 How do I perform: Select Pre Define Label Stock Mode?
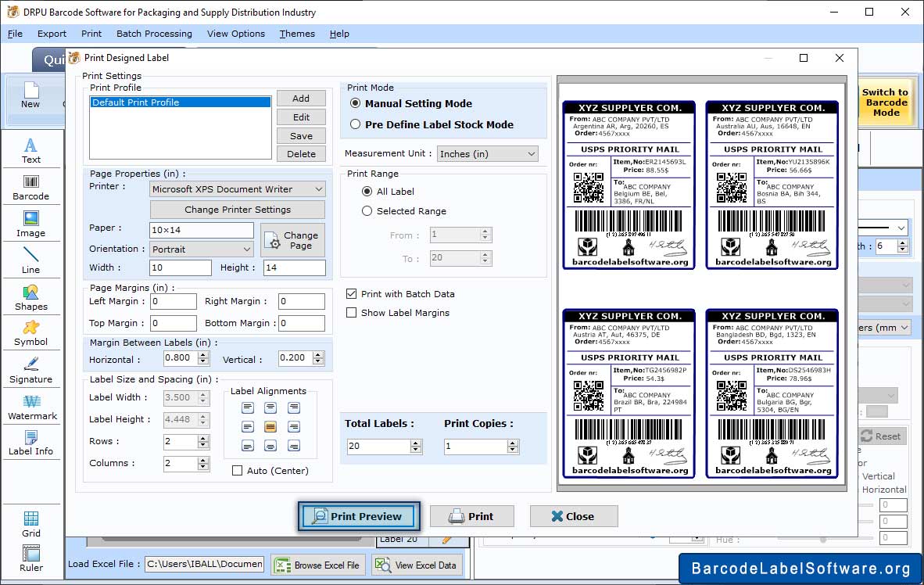point(356,124)
